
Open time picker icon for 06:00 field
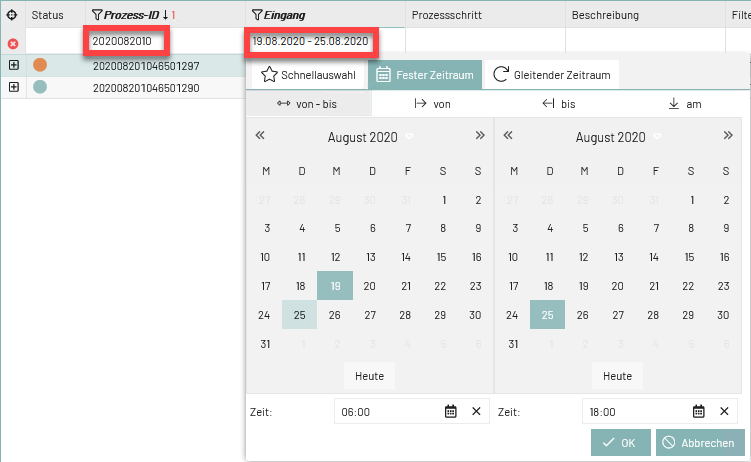(451, 411)
